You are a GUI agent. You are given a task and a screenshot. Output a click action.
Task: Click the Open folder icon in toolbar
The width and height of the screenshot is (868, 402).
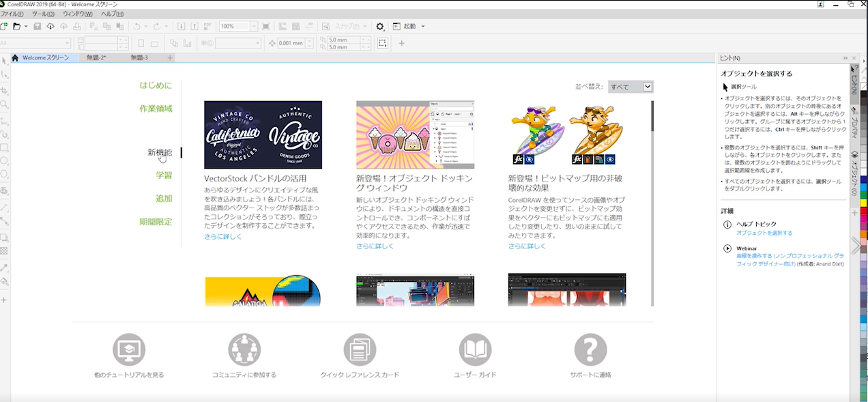pos(17,27)
